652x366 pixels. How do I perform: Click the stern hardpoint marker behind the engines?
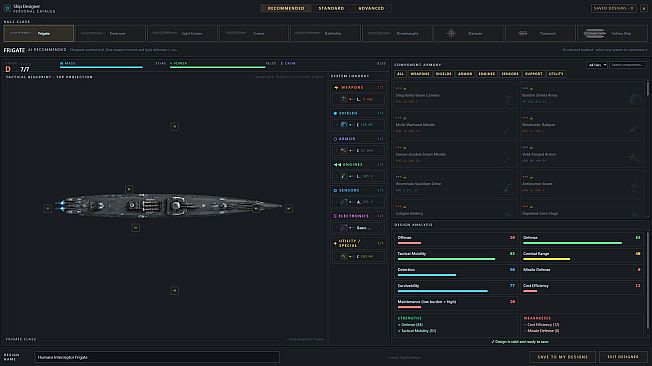(x=47, y=208)
